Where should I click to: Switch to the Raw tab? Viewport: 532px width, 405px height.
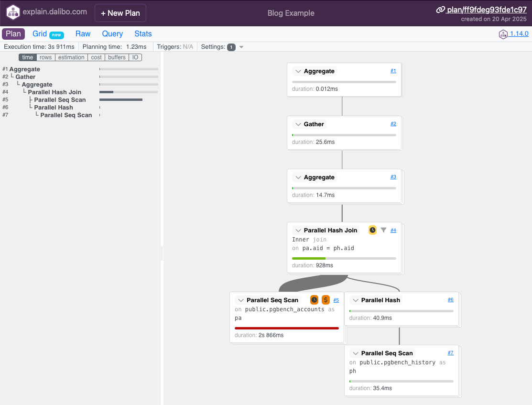coord(83,33)
